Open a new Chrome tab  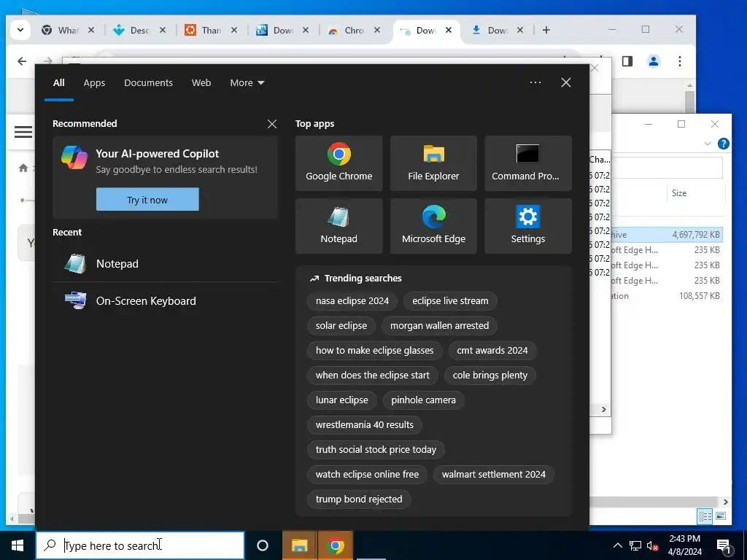(546, 30)
